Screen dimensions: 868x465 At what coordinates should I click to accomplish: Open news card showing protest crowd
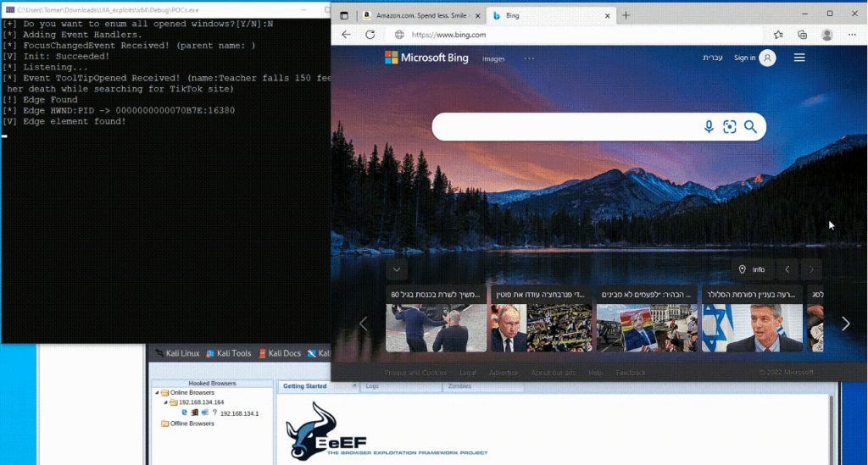(647, 318)
